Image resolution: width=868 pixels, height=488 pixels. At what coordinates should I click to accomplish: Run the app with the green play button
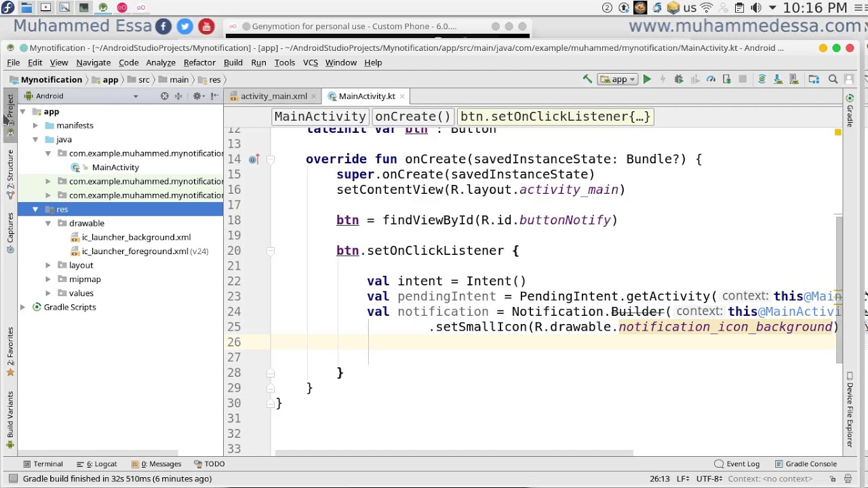[x=647, y=79]
